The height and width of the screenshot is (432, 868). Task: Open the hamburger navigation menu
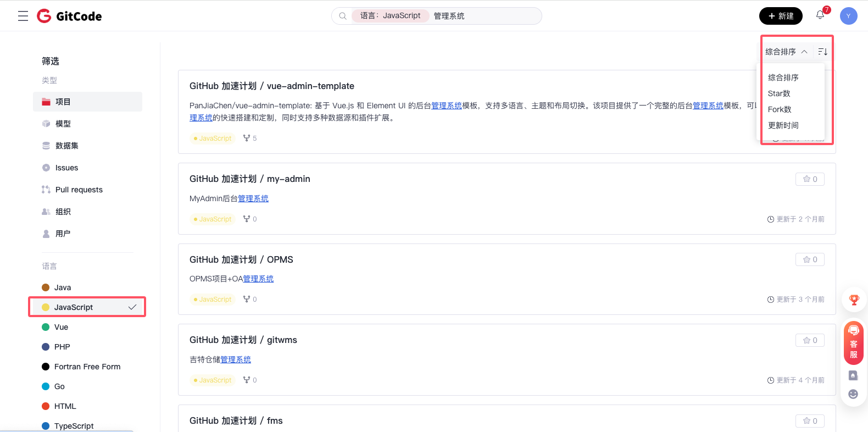(23, 16)
